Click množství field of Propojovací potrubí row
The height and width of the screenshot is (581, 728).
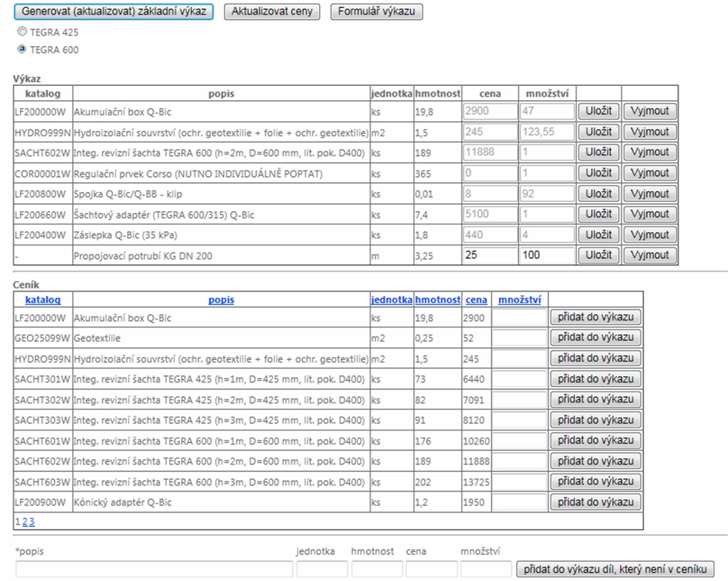point(547,255)
